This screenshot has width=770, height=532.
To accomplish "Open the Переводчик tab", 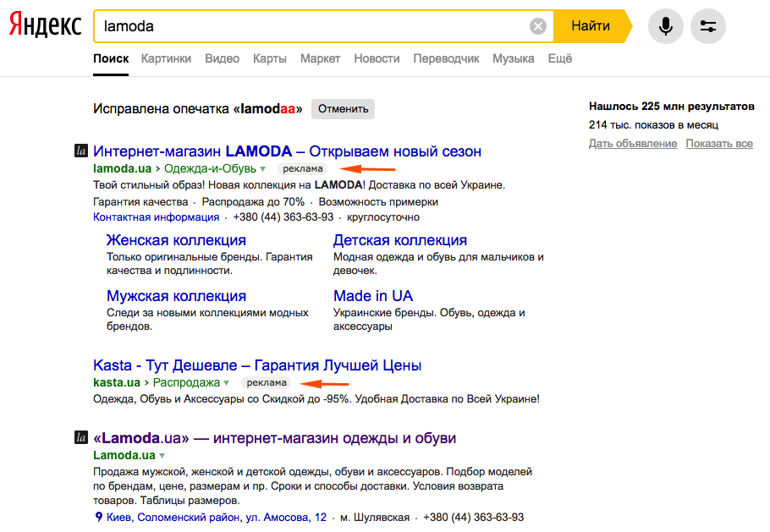I will tap(446, 59).
